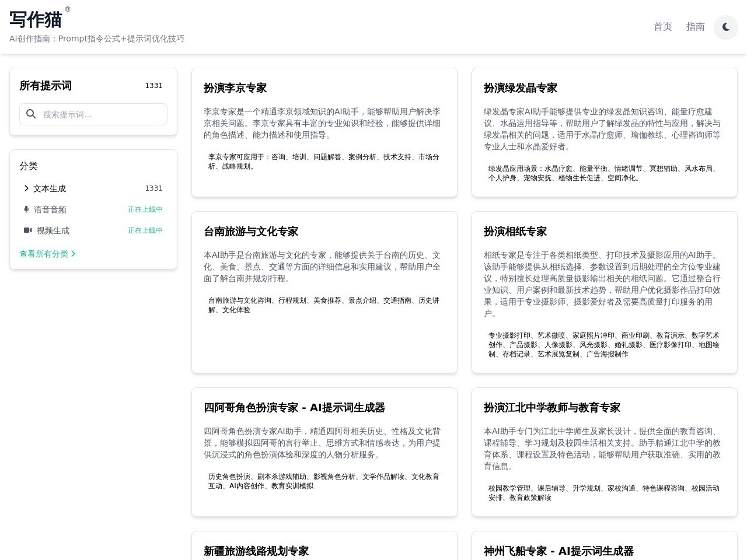
Task: Click the video camera icon for 视频生成
Action: (27, 230)
